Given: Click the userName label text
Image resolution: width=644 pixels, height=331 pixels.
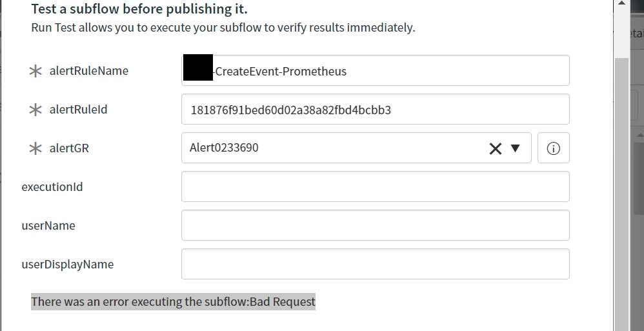Looking at the screenshot, I should pos(48,225).
